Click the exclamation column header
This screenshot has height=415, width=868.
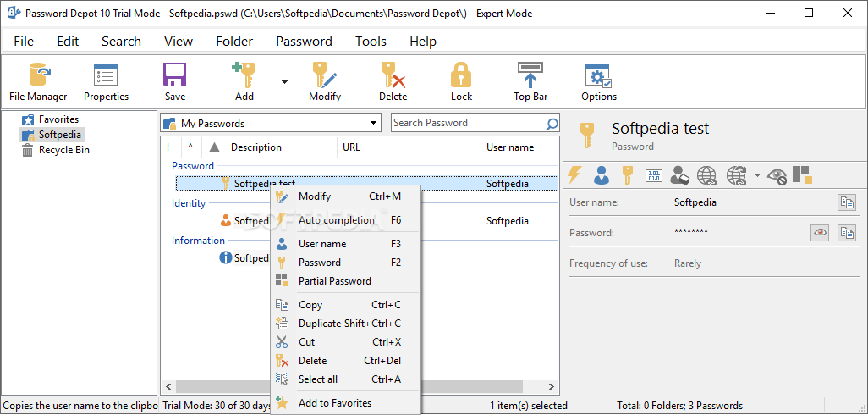(x=168, y=147)
